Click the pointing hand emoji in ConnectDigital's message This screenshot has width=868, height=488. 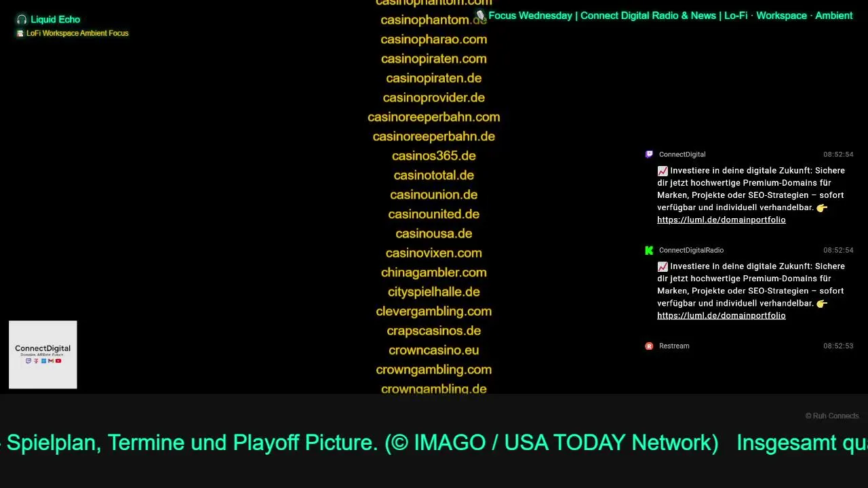[x=822, y=208]
